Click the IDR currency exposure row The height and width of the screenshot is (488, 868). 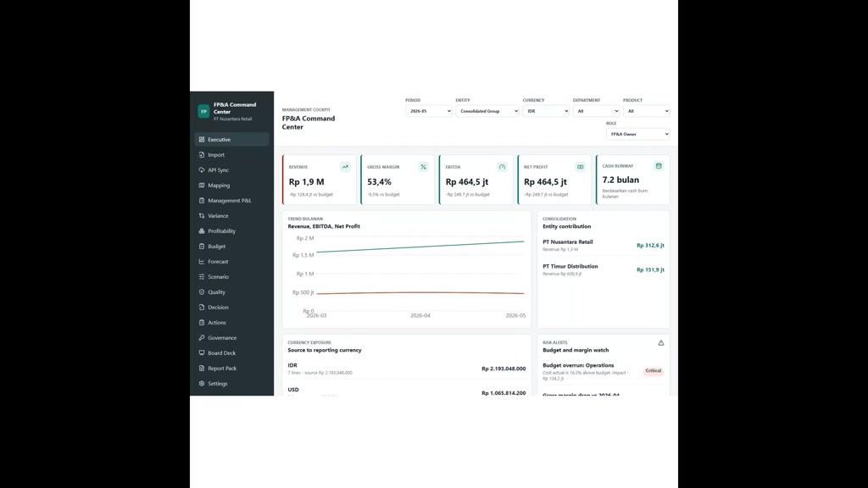tap(407, 369)
